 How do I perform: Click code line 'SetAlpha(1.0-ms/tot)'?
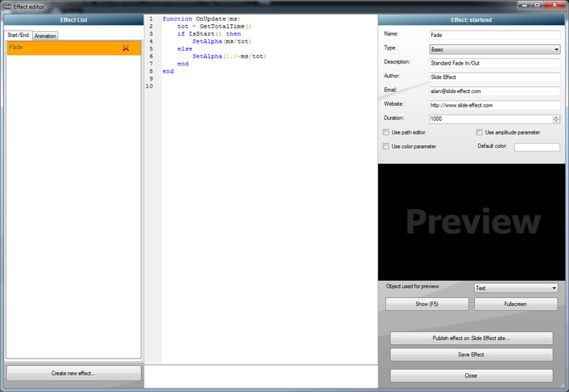[229, 56]
